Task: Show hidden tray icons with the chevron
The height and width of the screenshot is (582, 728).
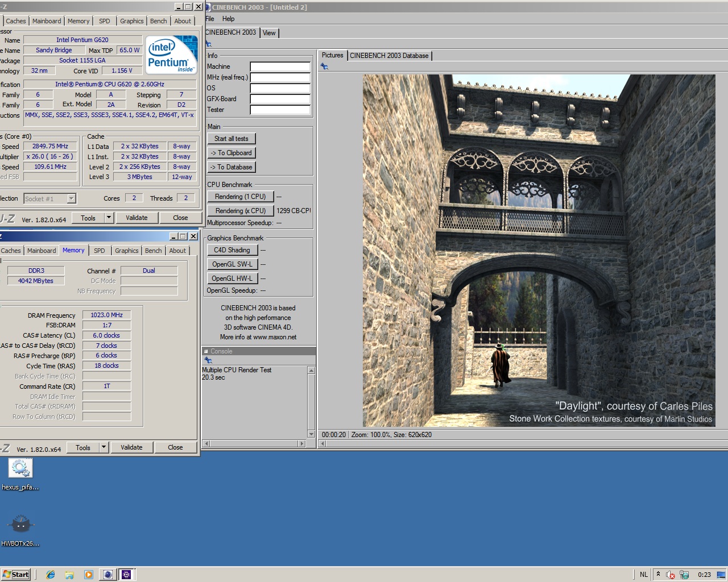Action: 658,574
